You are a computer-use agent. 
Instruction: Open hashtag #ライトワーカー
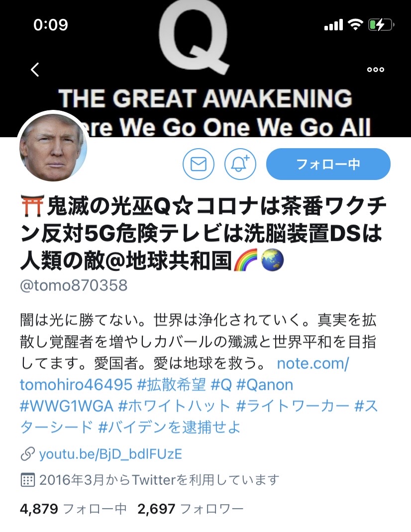tap(293, 406)
